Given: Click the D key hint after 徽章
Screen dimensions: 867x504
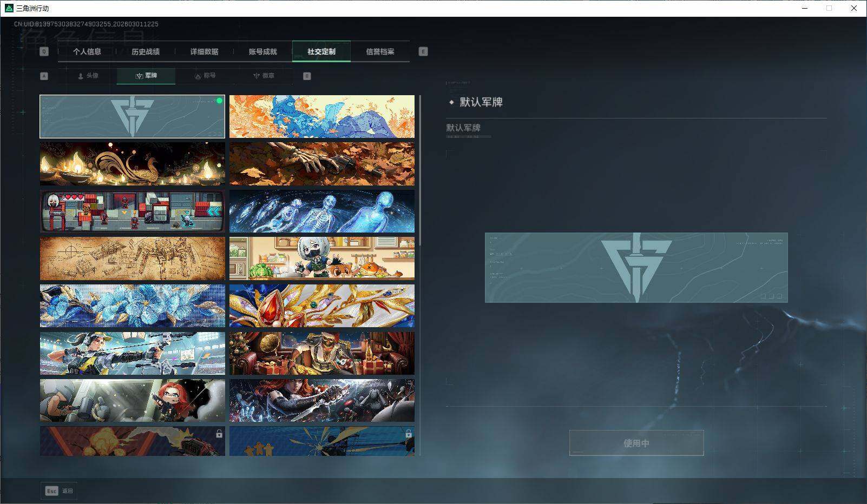Looking at the screenshot, I should pyautogui.click(x=307, y=76).
